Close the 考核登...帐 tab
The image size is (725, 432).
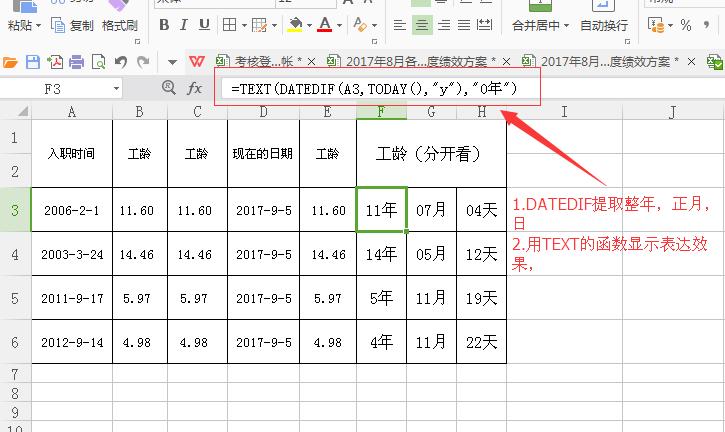tap(312, 62)
